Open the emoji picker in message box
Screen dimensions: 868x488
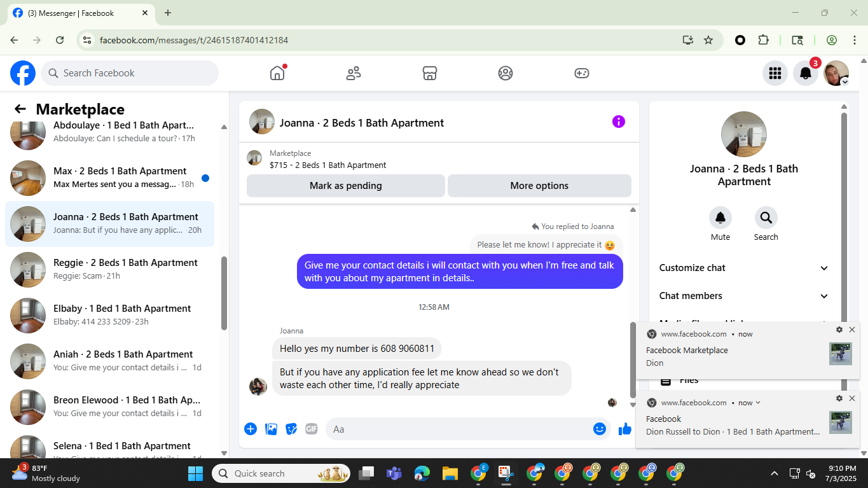[x=599, y=429]
